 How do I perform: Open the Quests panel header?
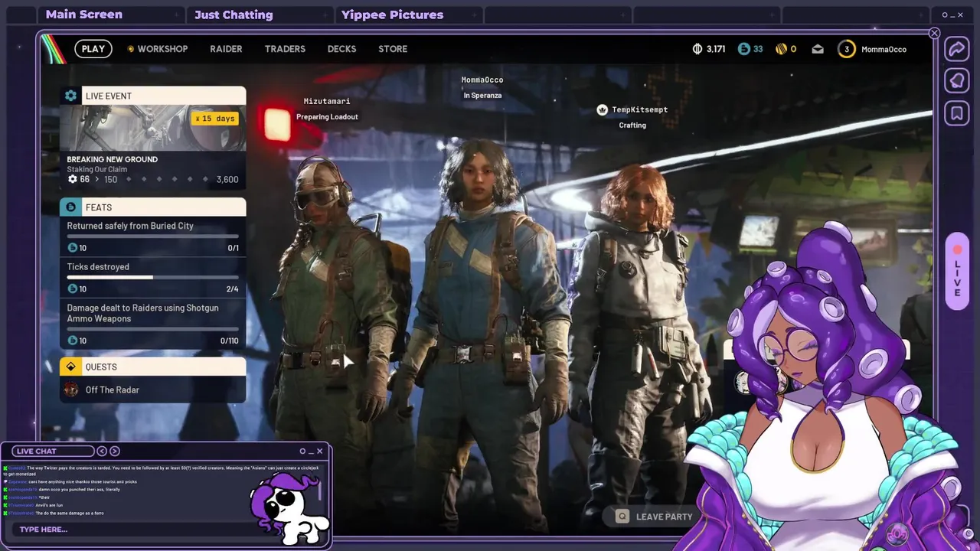(x=153, y=367)
